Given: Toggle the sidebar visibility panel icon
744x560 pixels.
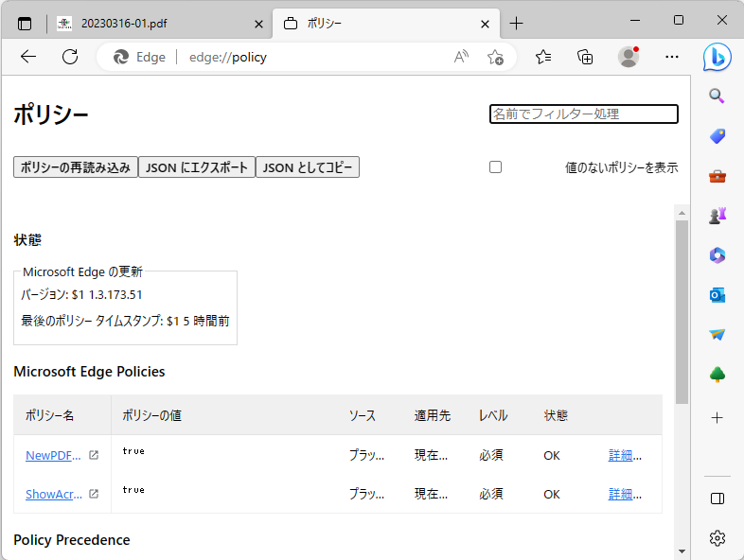Looking at the screenshot, I should coord(717,499).
